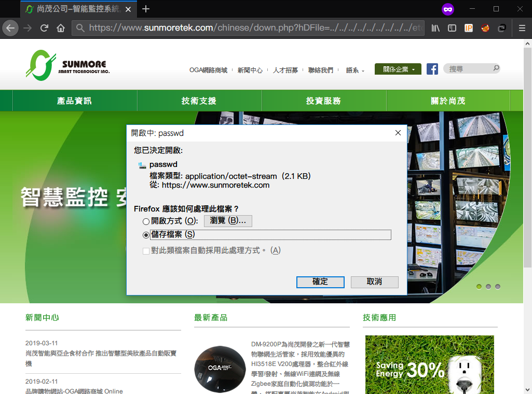This screenshot has height=394, width=532.
Task: Click the purple private browsing mask icon
Action: tap(448, 9)
